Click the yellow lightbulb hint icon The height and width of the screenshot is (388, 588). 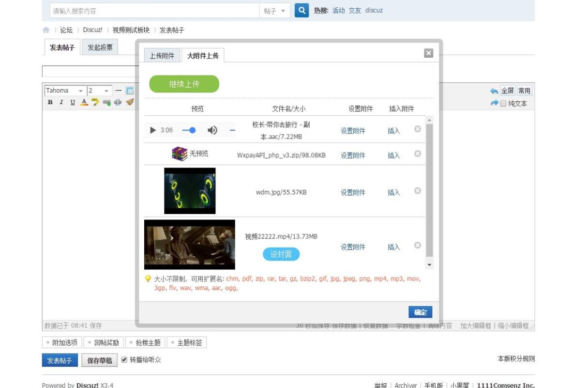coord(148,279)
